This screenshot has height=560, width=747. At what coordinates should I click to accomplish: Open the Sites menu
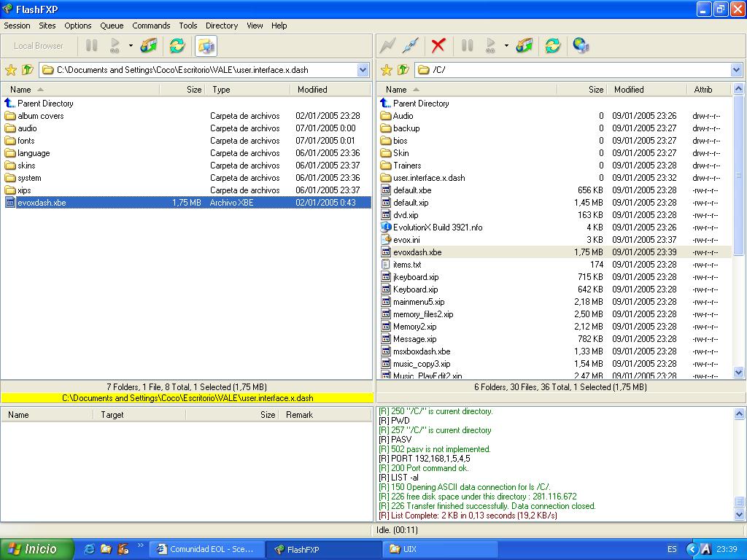coord(47,26)
